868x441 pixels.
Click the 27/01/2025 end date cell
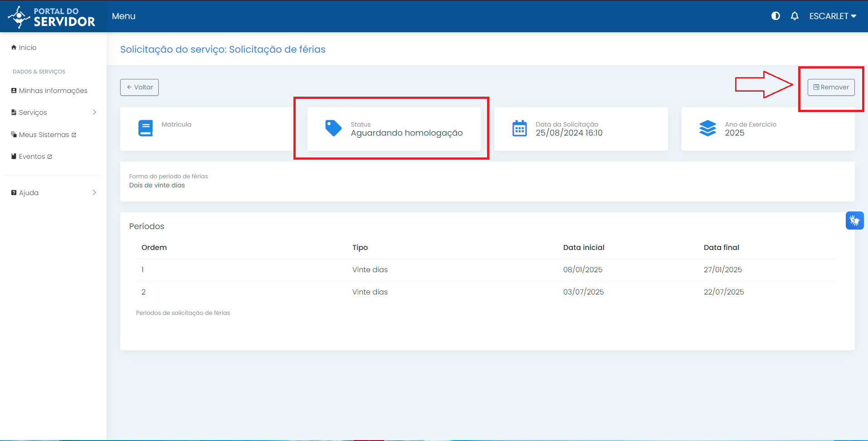(723, 269)
